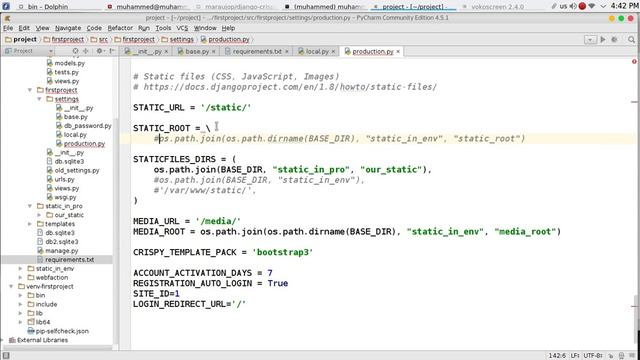Switch to the local.py tab
This screenshot has width=640, height=360.
pos(317,51)
